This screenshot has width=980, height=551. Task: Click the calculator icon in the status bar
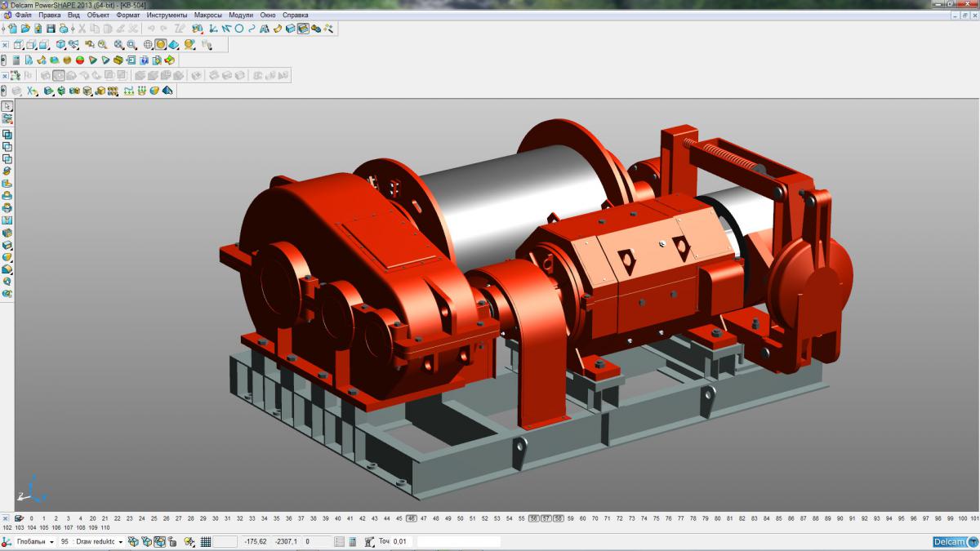tap(352, 541)
